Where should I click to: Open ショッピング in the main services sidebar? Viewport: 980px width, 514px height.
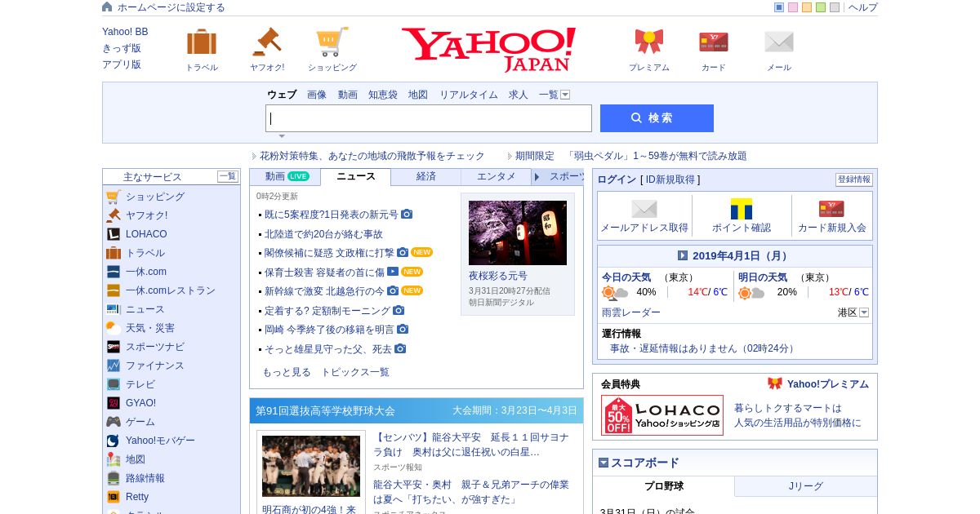pos(155,197)
